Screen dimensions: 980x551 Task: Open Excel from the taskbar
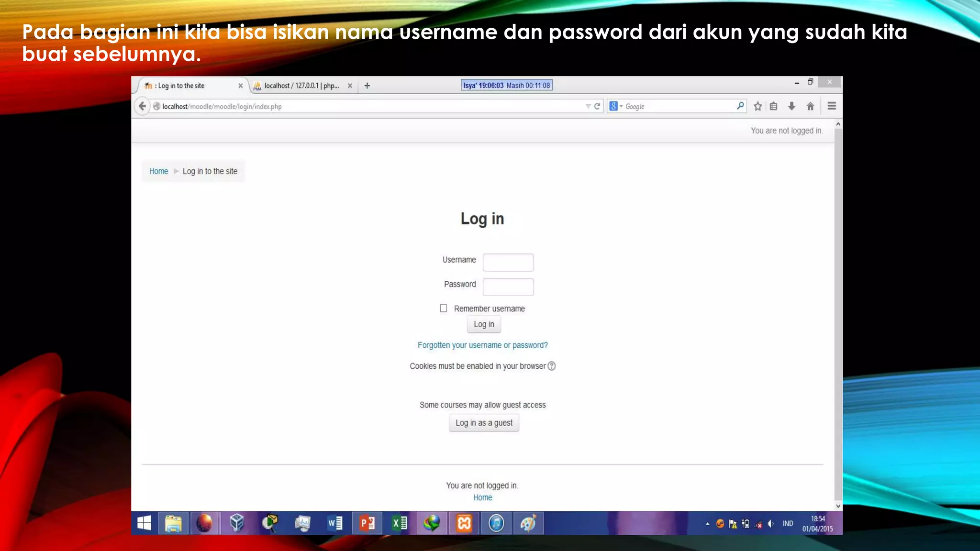(x=399, y=523)
